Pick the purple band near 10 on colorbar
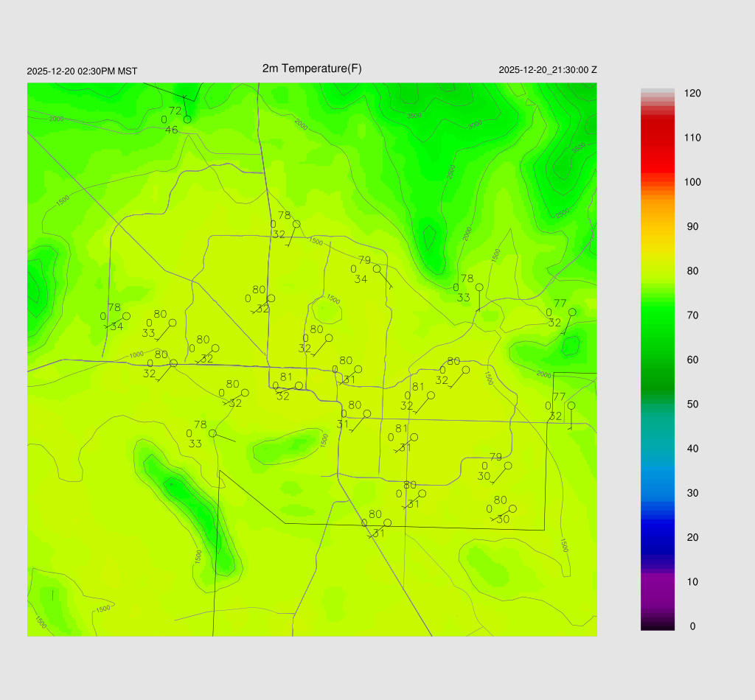Viewport: 755px width, 700px height. click(658, 581)
